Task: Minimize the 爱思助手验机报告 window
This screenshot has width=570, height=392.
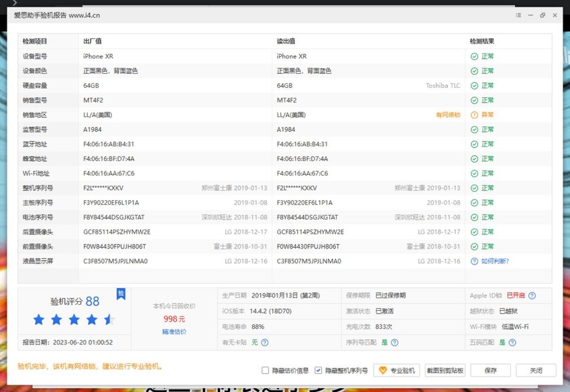Action: point(530,15)
